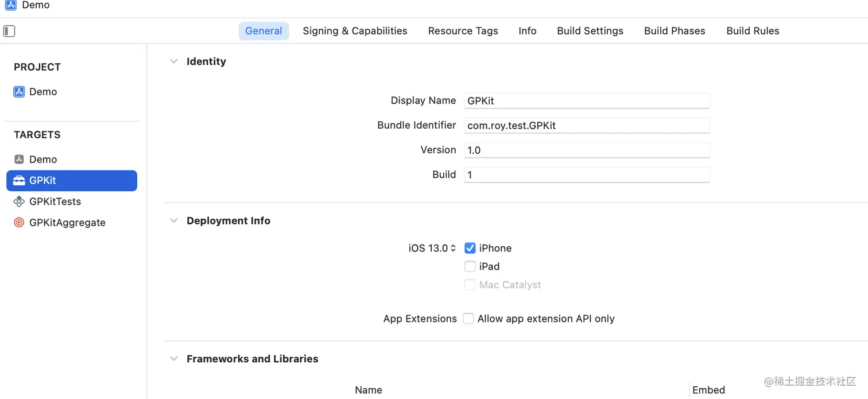Open the Build Rules tab
The height and width of the screenshot is (399, 868).
(x=753, y=31)
